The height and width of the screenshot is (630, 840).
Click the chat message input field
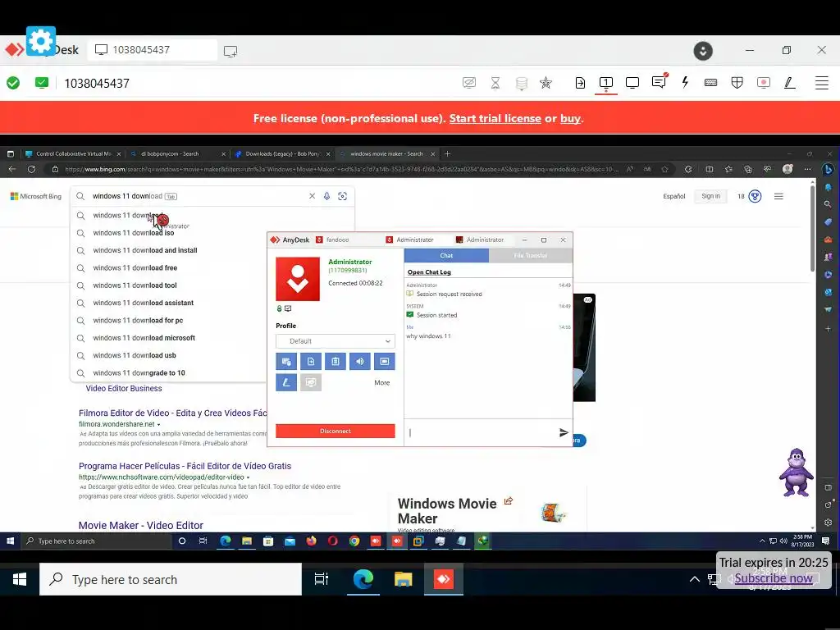point(481,432)
